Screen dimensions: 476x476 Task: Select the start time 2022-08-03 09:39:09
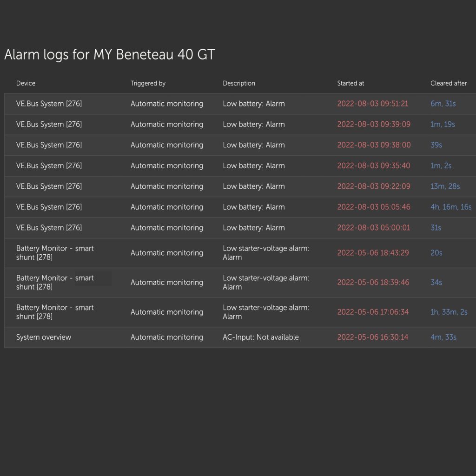tap(374, 125)
